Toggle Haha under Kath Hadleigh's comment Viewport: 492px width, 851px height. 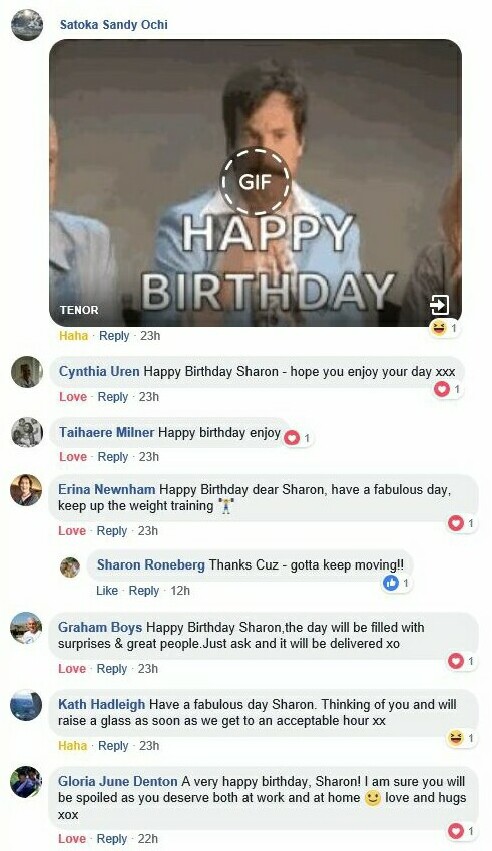[73, 746]
